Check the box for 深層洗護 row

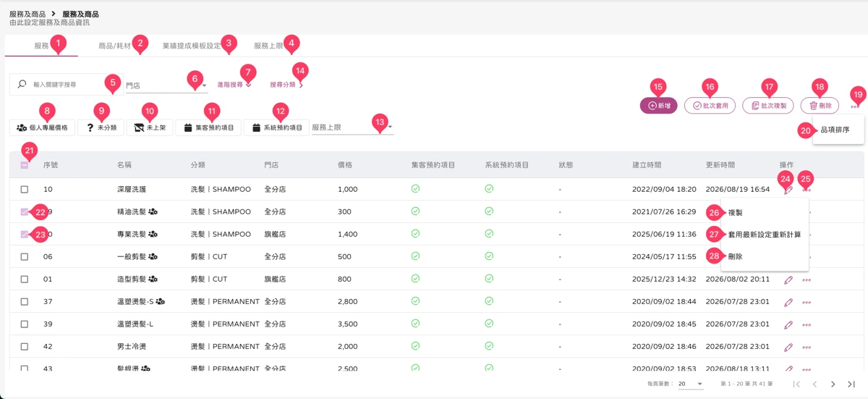tap(25, 189)
